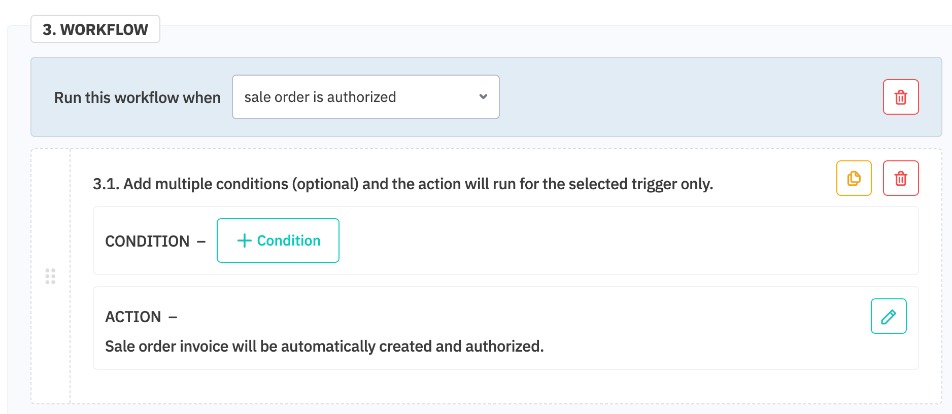
Task: Click the blue trigger bar background
Action: [x=690, y=98]
